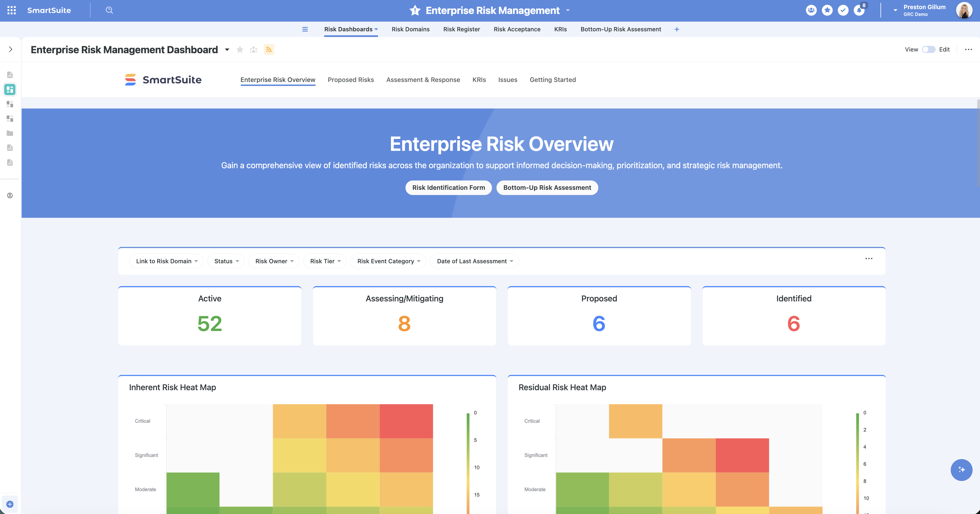Image resolution: width=980 pixels, height=514 pixels.
Task: Open dashboard three-dot more options menu
Action: (969, 50)
